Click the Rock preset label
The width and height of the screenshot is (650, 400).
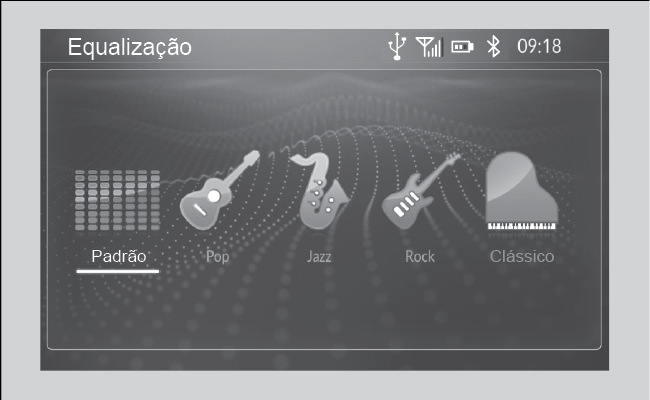[420, 257]
